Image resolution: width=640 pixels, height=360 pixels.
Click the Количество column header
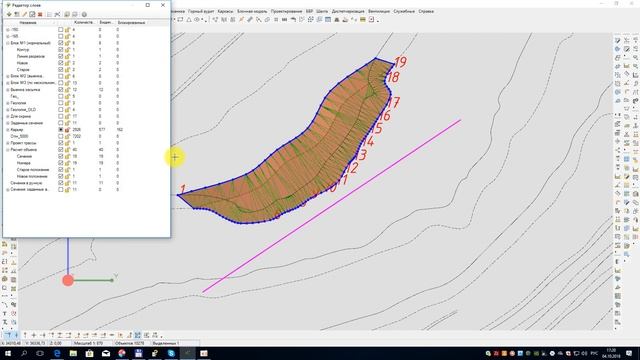pyautogui.click(x=83, y=23)
